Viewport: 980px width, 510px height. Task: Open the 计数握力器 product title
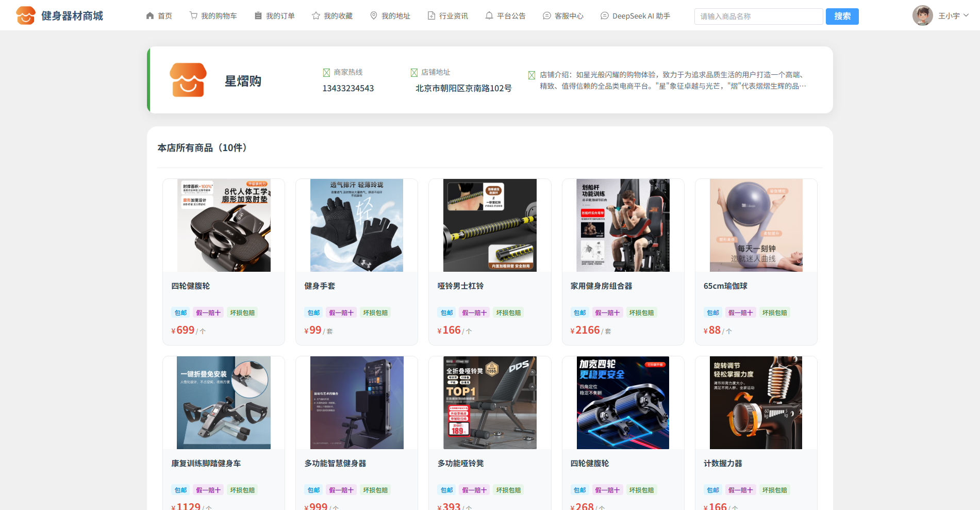click(723, 464)
